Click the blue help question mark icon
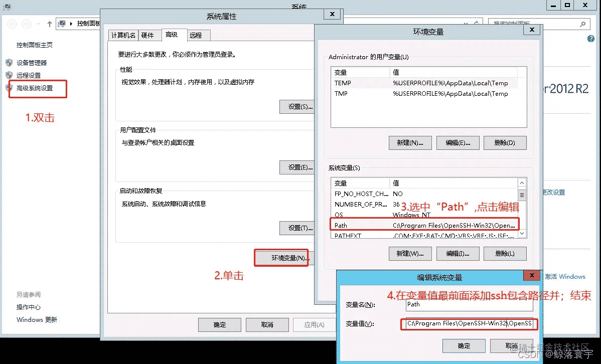Viewport: 601px width, 364px height. [x=590, y=39]
